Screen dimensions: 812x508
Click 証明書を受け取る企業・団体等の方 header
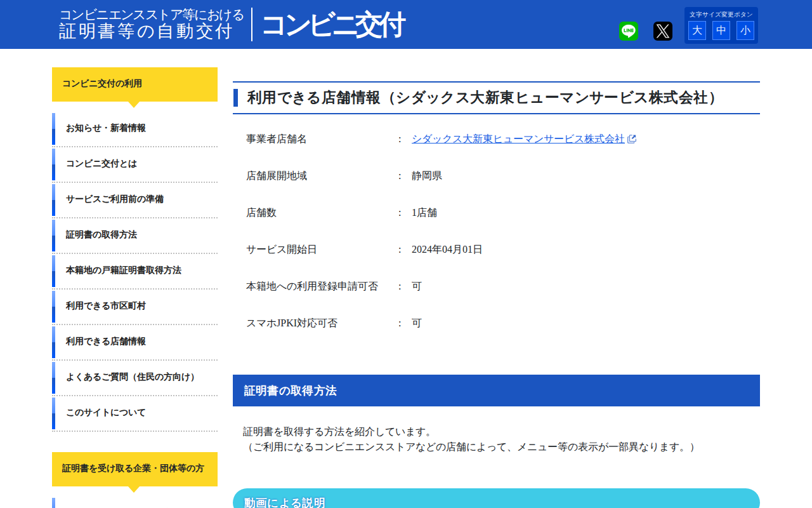[134, 469]
